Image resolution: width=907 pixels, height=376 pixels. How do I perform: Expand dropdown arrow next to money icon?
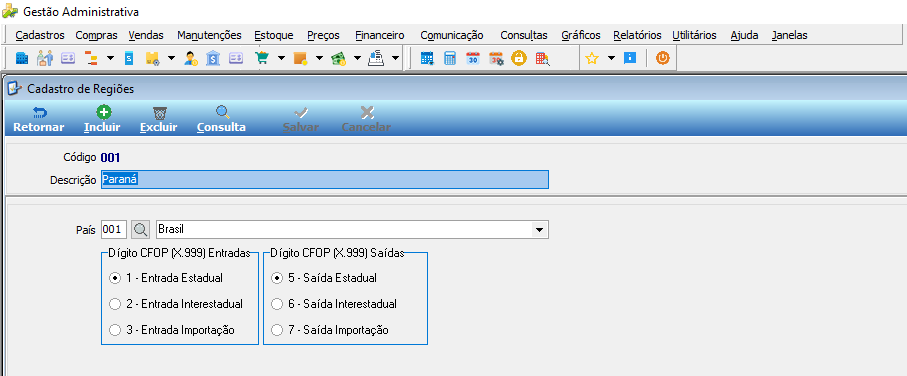coord(357,58)
